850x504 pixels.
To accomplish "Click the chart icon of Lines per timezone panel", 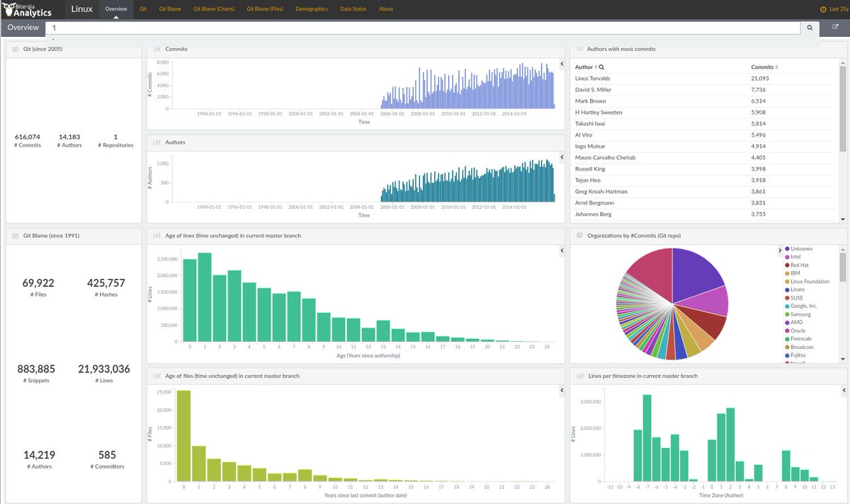I will pos(579,376).
